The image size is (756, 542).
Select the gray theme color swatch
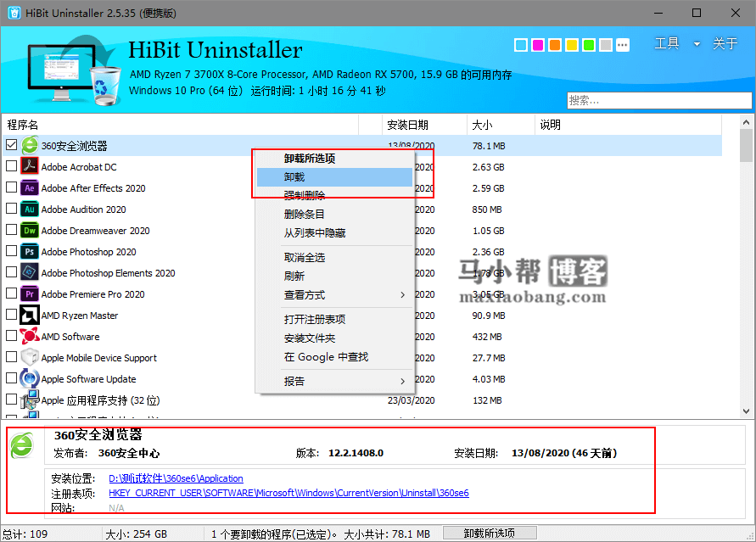pyautogui.click(x=606, y=45)
